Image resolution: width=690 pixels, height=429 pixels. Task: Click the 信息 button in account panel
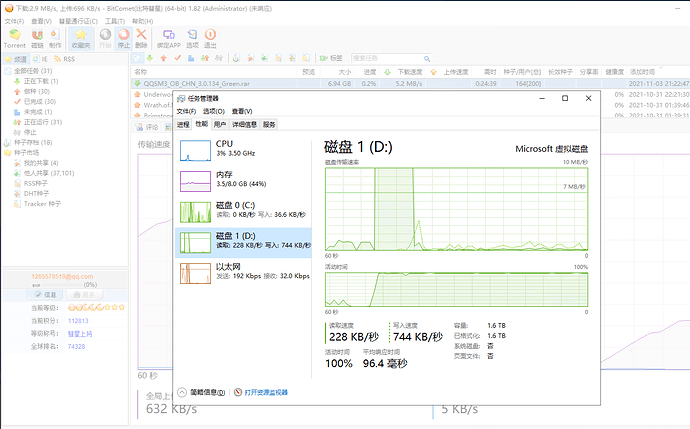45,294
